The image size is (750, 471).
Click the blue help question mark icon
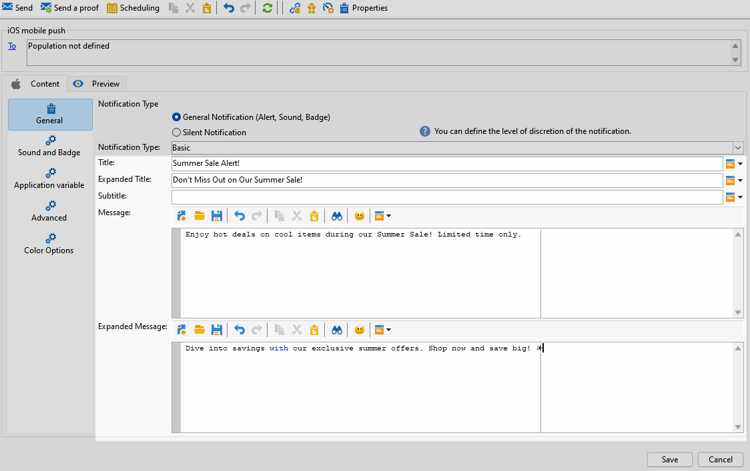(x=425, y=131)
